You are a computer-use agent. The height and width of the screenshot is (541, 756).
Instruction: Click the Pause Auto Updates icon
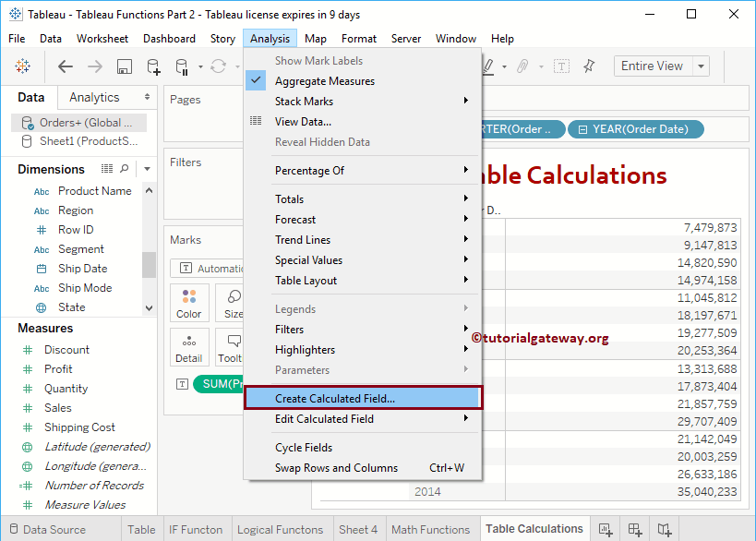(183, 66)
